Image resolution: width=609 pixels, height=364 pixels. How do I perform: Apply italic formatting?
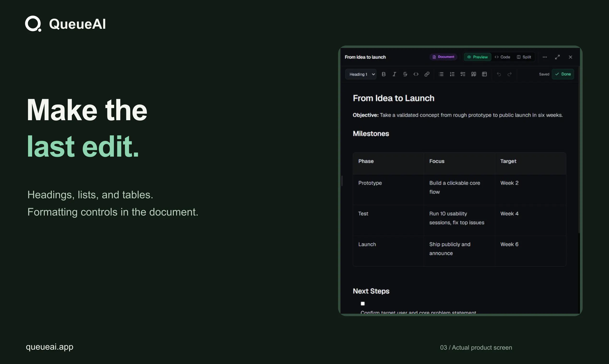(394, 74)
